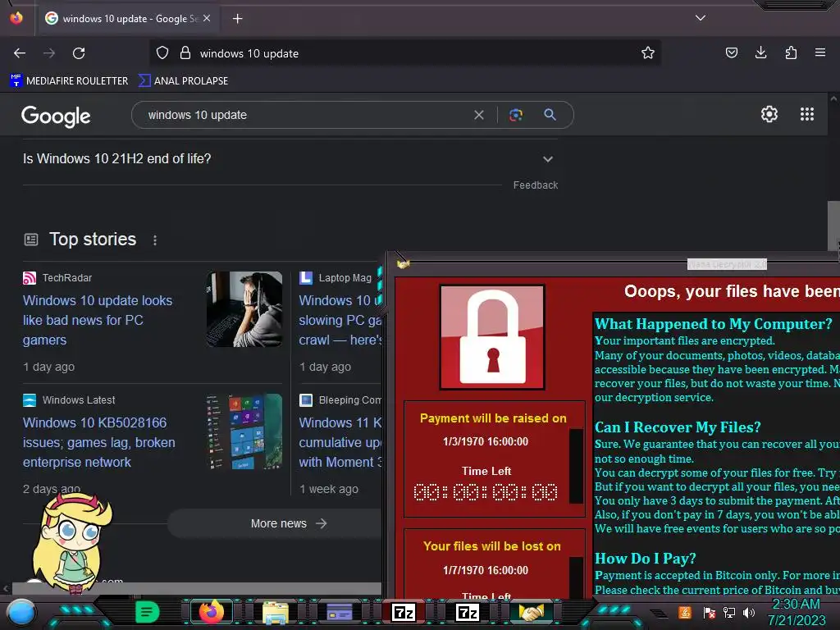Screen dimensions: 840x630
Task: Click the flag action center tray icon
Action: click(x=709, y=612)
